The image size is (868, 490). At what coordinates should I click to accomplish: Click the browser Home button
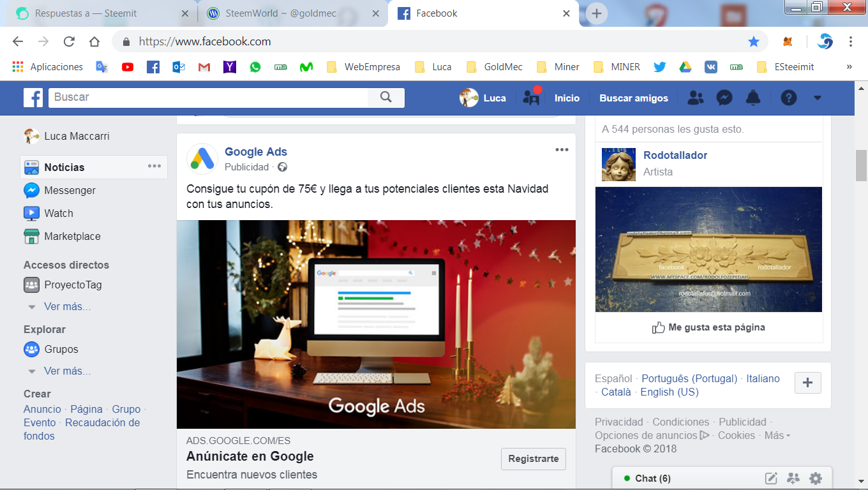click(x=94, y=41)
